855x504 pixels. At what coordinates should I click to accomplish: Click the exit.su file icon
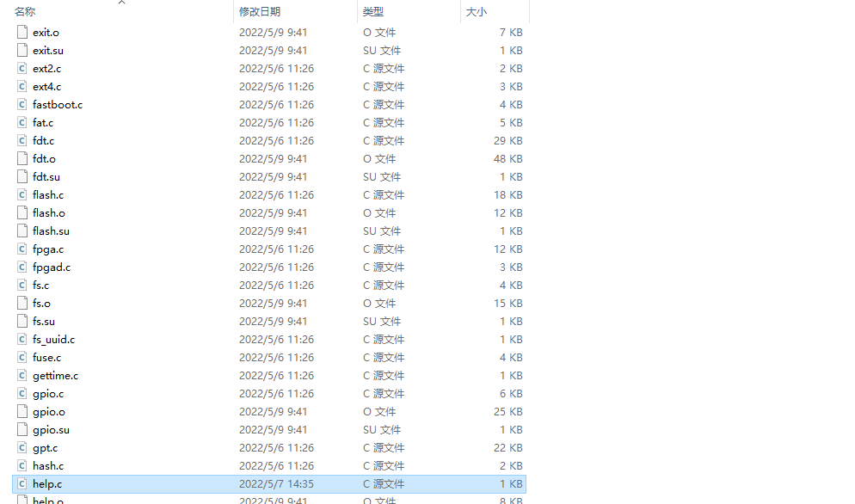click(x=22, y=50)
